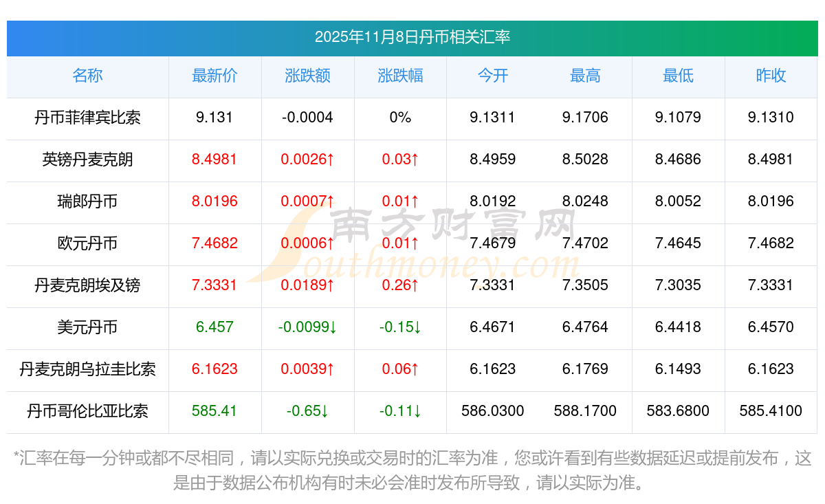Image resolution: width=825 pixels, height=504 pixels.
Task: Click change amount 0.0006↑
Action: click(307, 243)
